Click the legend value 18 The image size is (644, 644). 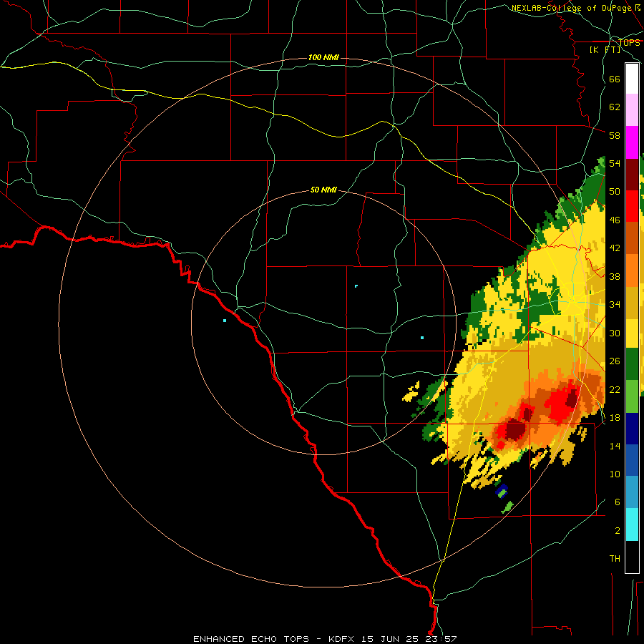615,417
